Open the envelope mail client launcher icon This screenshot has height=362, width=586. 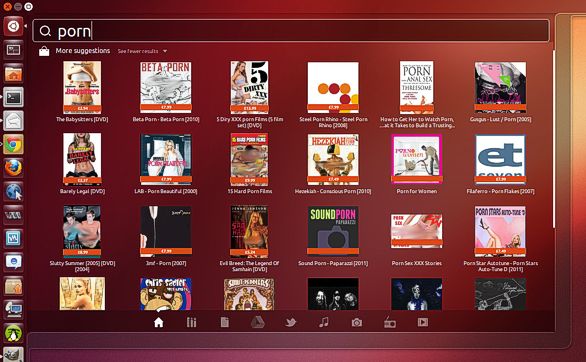coord(13,121)
